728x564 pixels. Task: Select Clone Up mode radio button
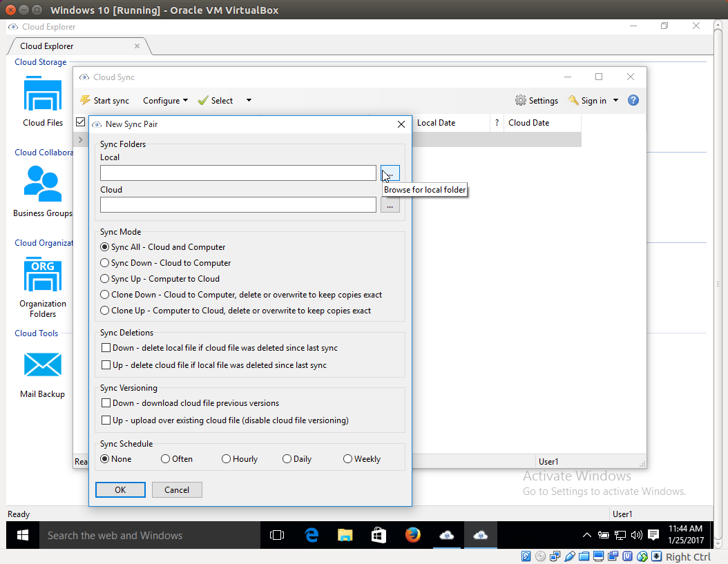pos(105,311)
